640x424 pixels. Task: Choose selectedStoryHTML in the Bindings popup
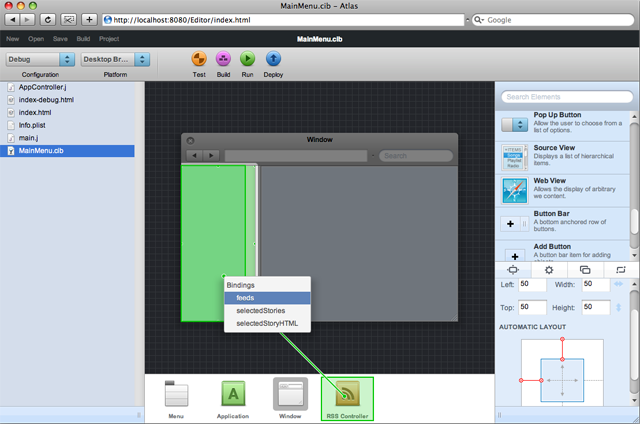[267, 323]
